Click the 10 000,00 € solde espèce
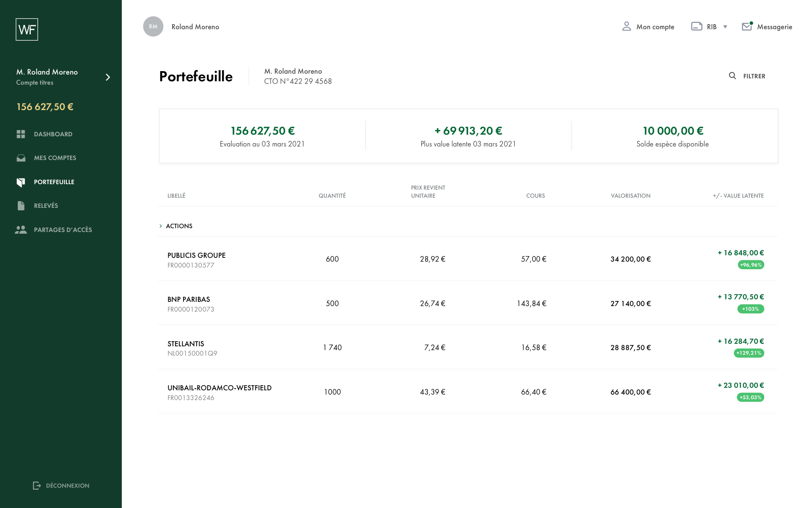Image resolution: width=812 pixels, height=508 pixels. (673, 131)
